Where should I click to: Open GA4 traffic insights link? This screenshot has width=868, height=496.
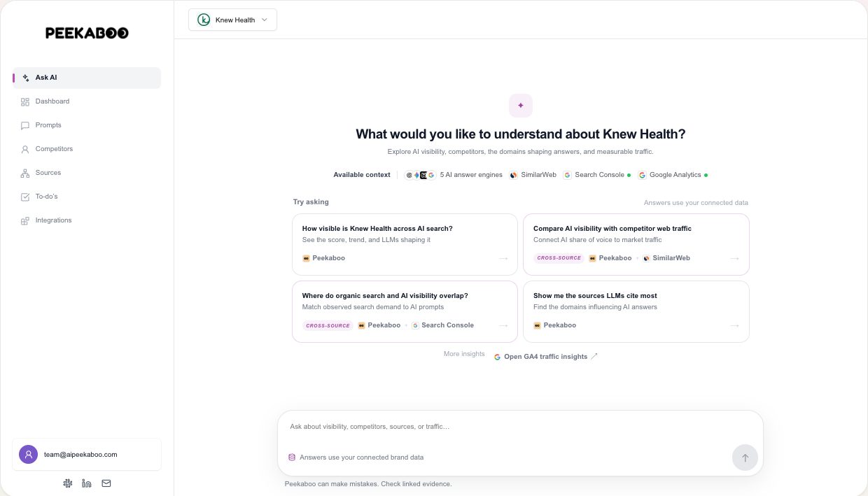coord(546,357)
